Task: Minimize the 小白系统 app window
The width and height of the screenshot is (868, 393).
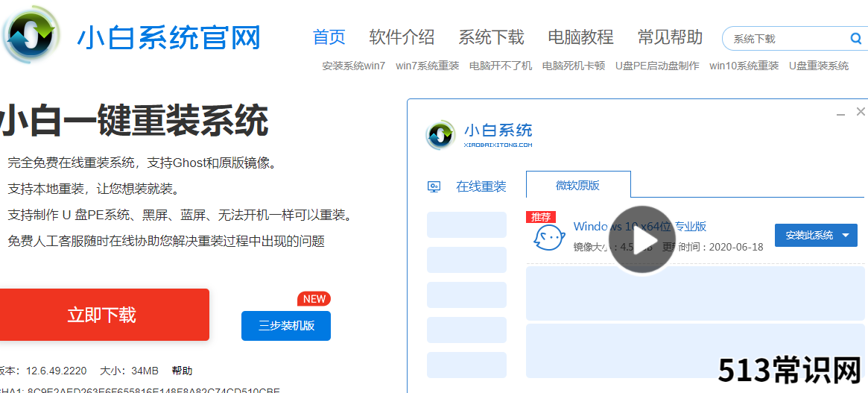Action: click(x=840, y=113)
